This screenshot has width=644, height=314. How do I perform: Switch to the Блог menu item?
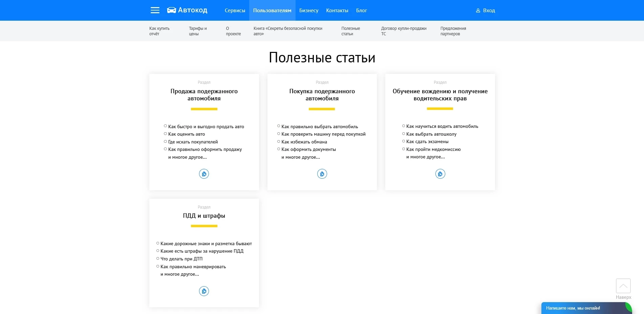point(362,11)
